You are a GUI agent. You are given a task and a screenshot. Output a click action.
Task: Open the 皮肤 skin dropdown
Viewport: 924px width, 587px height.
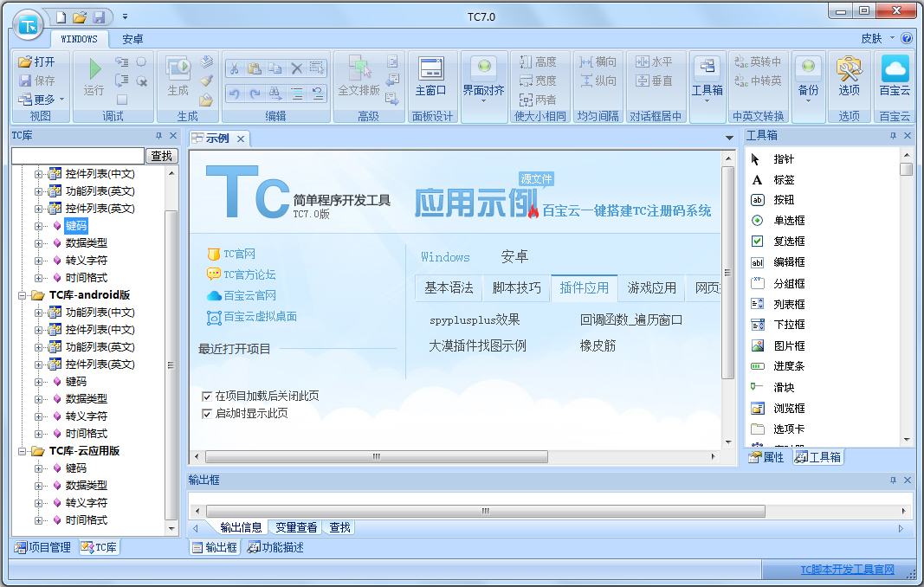877,38
